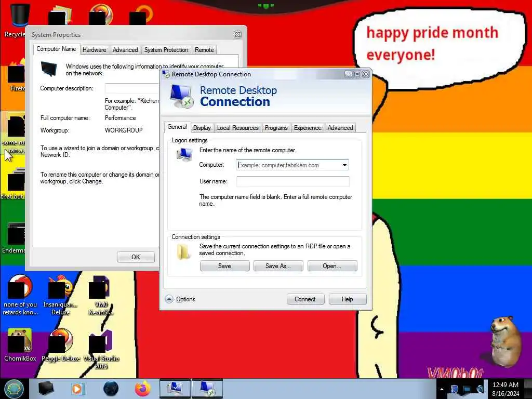Click the Help button

pyautogui.click(x=348, y=299)
